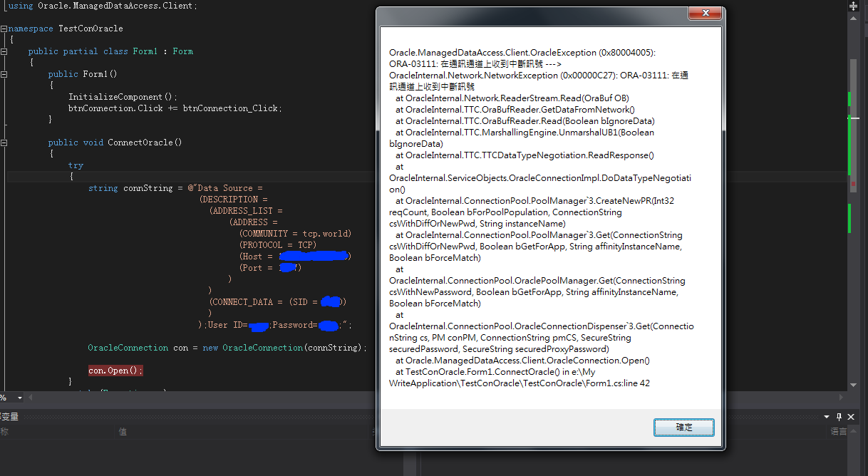Click the 確定 button in the error dialog
868x476 pixels.
click(683, 428)
